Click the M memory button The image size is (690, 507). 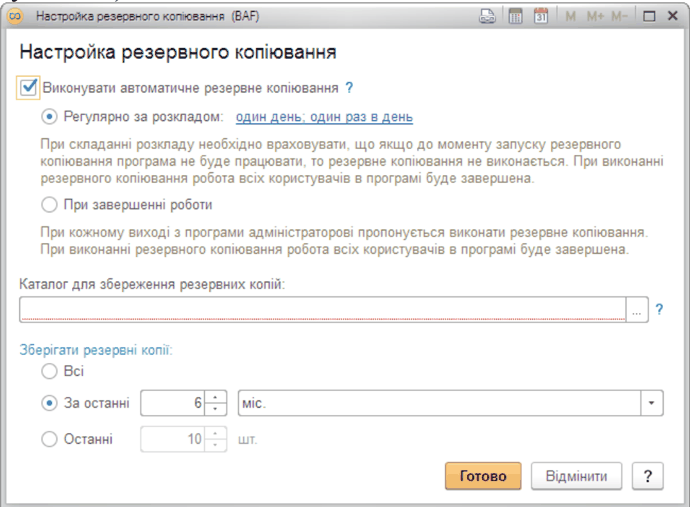click(x=570, y=16)
